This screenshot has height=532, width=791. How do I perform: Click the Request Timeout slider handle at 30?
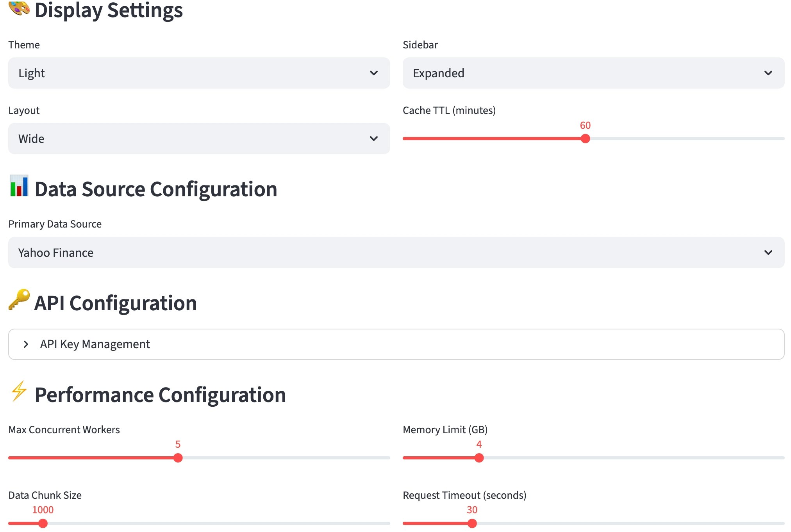tap(472, 523)
